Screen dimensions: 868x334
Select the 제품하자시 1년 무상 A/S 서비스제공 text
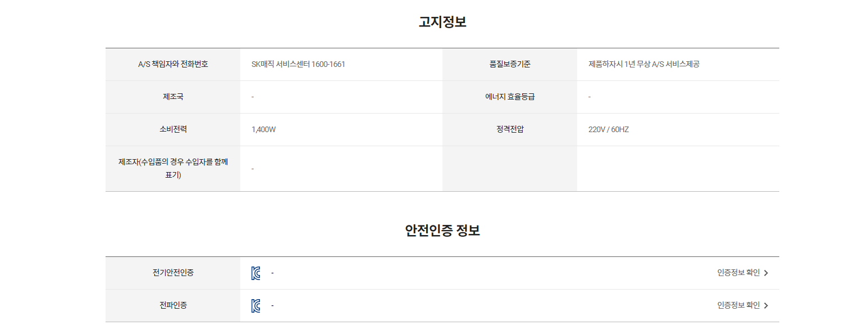(644, 64)
